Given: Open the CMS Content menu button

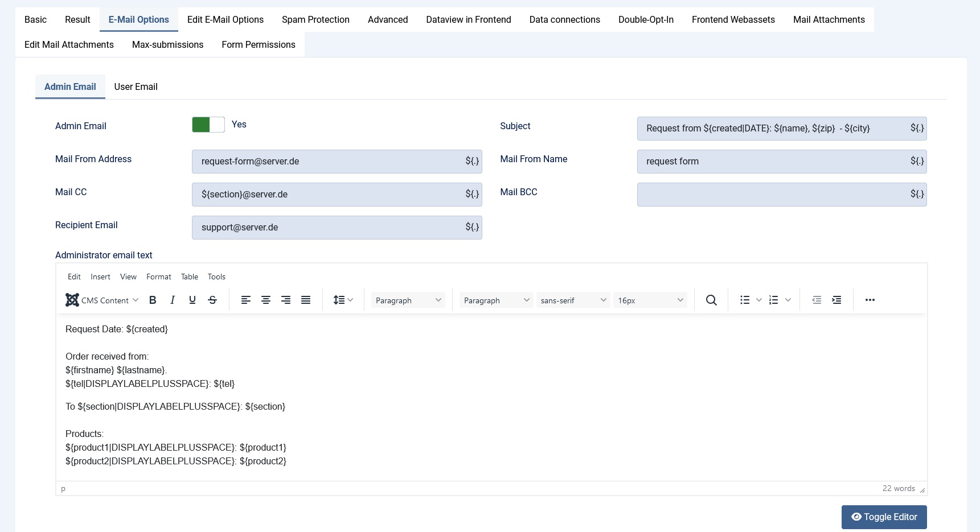Looking at the screenshot, I should click(102, 300).
